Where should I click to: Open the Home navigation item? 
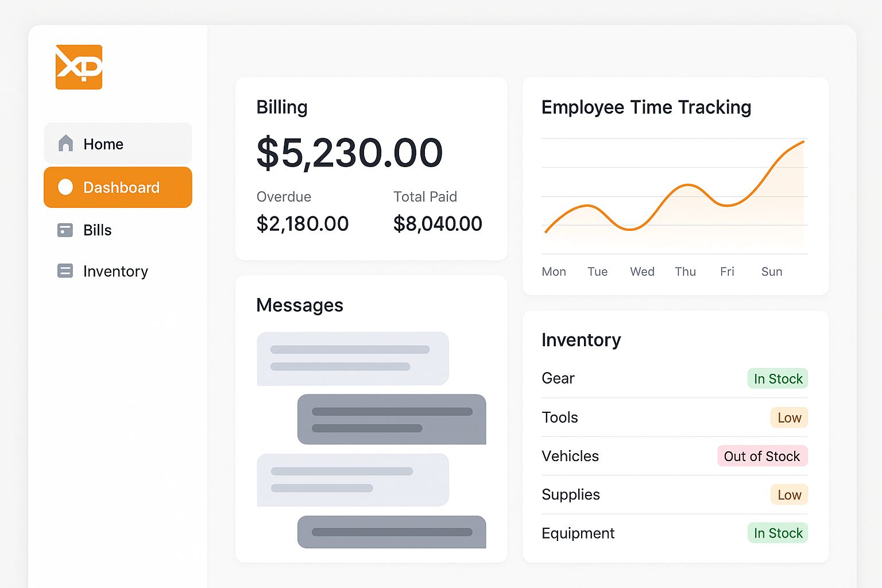[x=103, y=144]
